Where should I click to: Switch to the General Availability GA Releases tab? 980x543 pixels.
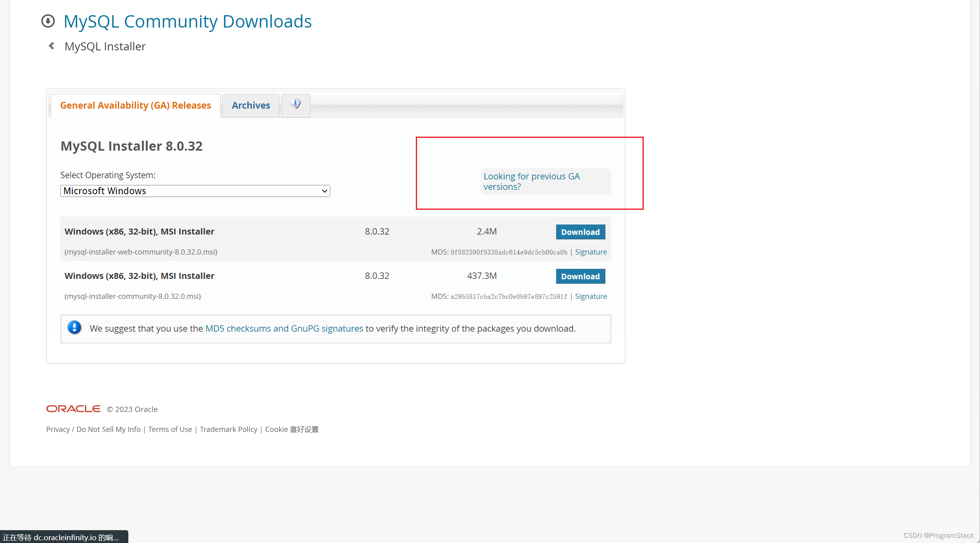click(x=134, y=105)
